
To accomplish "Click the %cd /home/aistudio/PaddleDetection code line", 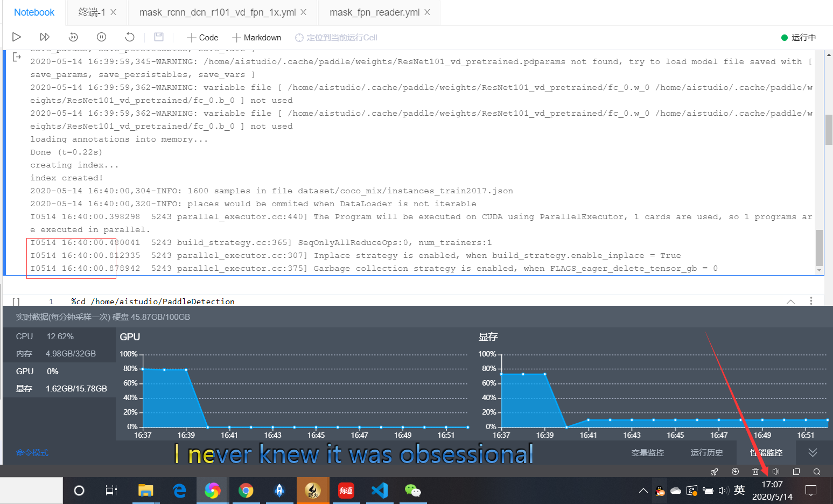I will 153,302.
